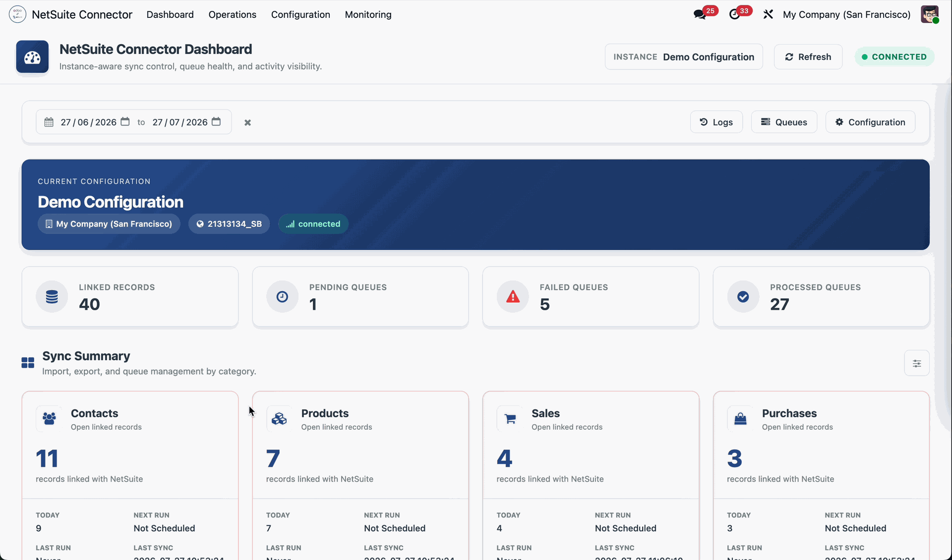Click the My Company (San Francisco) chip in banner
Image resolution: width=952 pixels, height=560 pixels.
pos(109,224)
